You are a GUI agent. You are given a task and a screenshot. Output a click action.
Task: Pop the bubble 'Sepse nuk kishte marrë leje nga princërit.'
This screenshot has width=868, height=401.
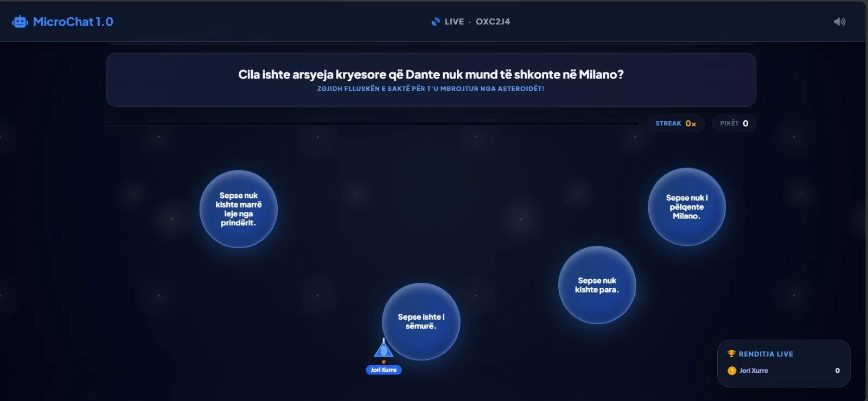coord(239,209)
